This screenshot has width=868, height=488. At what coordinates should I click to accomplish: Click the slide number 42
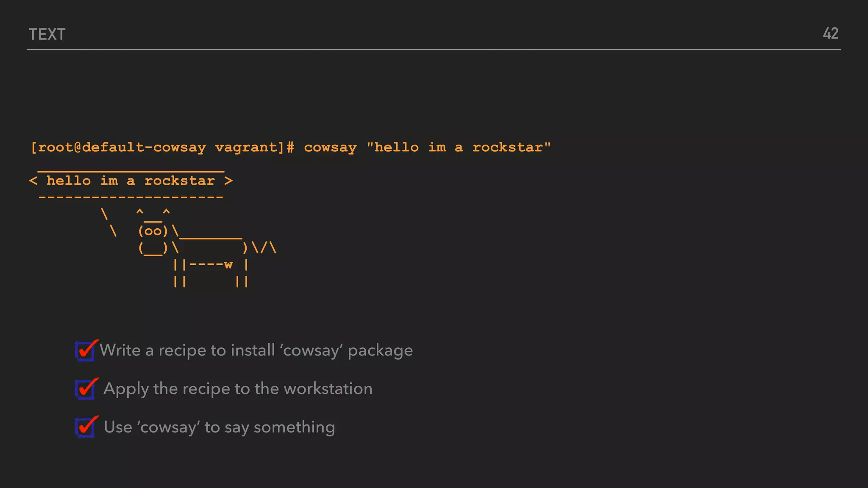830,34
